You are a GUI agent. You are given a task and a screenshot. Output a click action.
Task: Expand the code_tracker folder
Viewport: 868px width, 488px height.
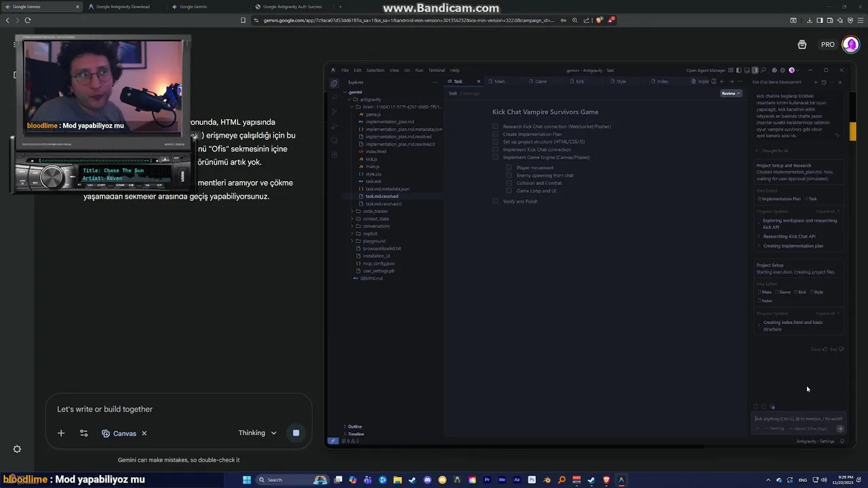point(375,211)
